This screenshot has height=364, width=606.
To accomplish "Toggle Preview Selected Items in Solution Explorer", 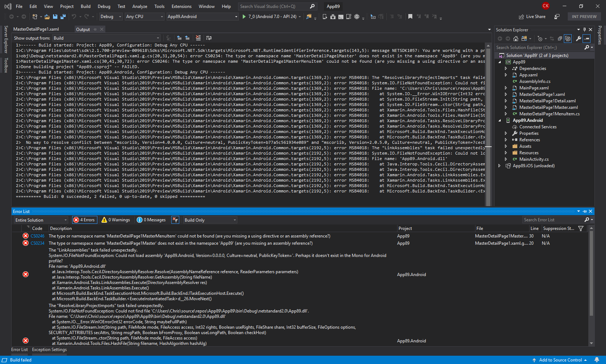I will (x=568, y=39).
